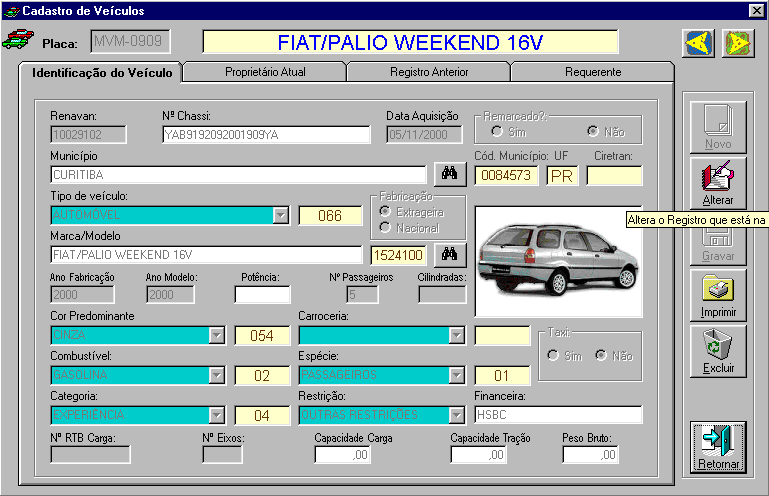
Task: Click the Placa input field
Action: coord(130,41)
